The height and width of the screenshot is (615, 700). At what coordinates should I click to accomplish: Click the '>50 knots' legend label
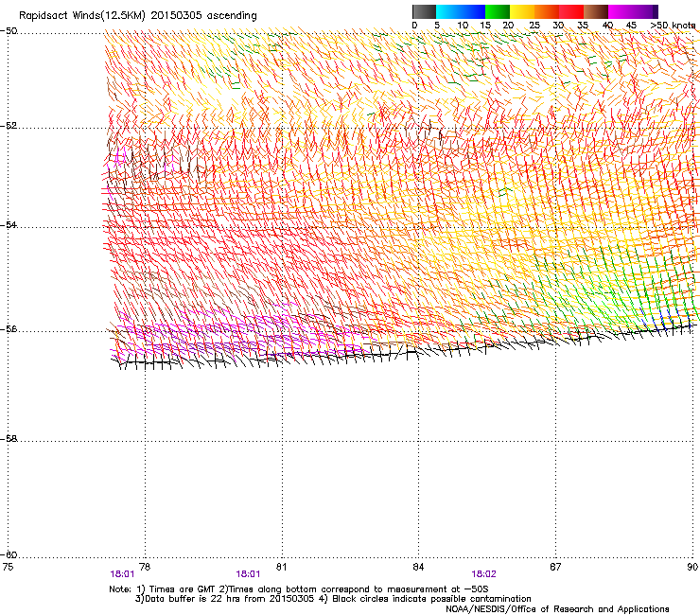pyautogui.click(x=673, y=26)
